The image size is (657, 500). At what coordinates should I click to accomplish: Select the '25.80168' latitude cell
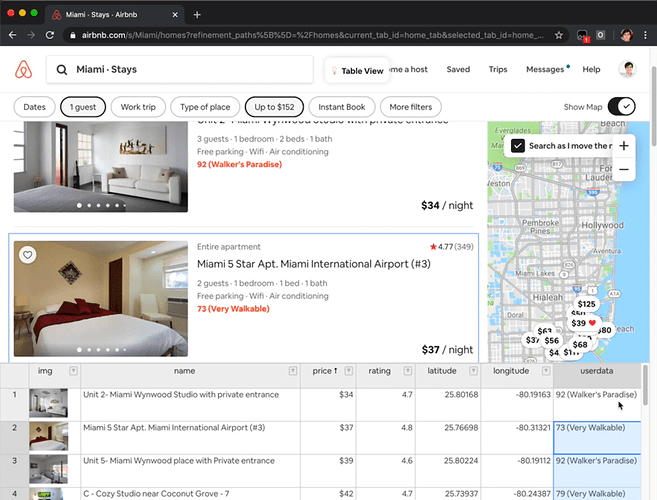pos(448,405)
